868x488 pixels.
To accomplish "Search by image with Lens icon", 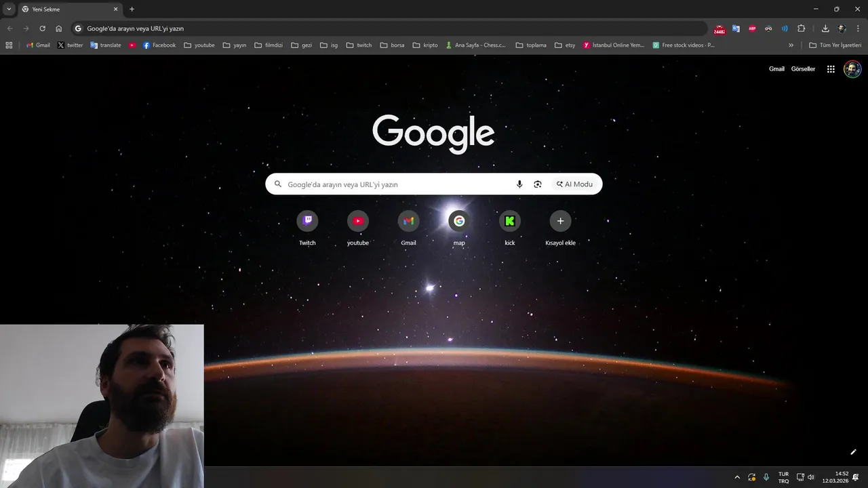I will tap(538, 184).
